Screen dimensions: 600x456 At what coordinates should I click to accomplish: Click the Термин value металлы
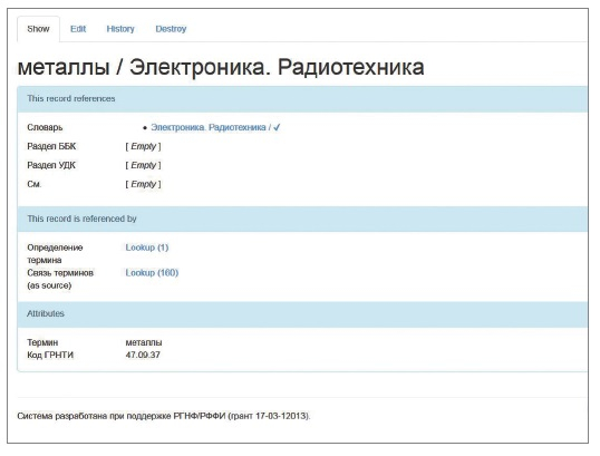(144, 343)
